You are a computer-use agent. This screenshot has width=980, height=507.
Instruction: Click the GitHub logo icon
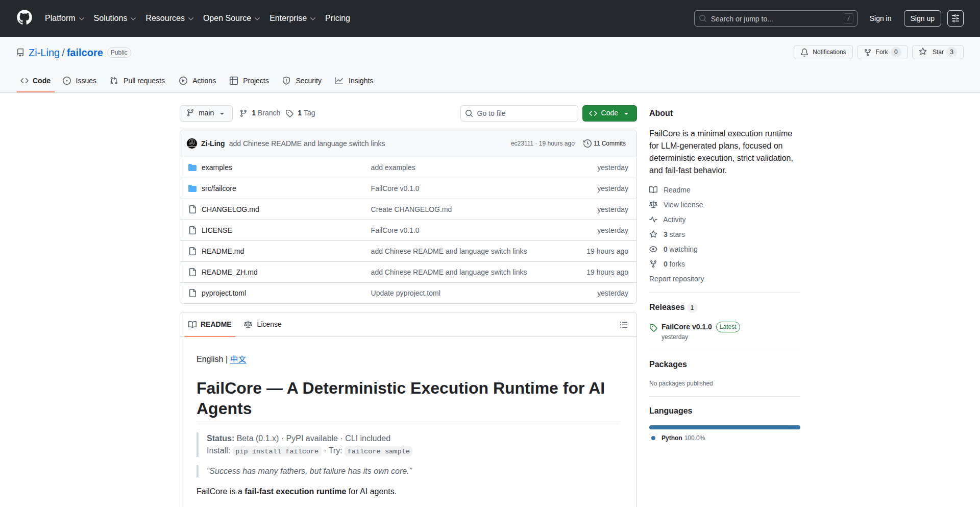[x=24, y=18]
